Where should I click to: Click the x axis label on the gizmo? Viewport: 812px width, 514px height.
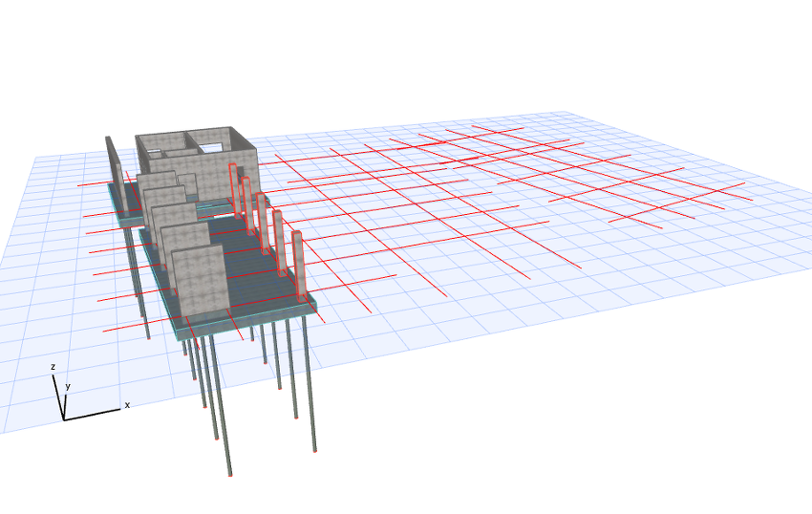(127, 405)
